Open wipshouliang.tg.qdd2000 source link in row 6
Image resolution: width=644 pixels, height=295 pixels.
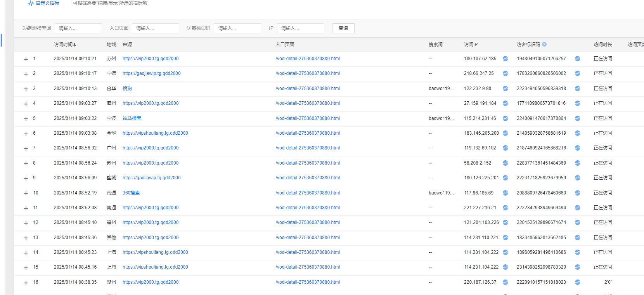[x=155, y=133]
